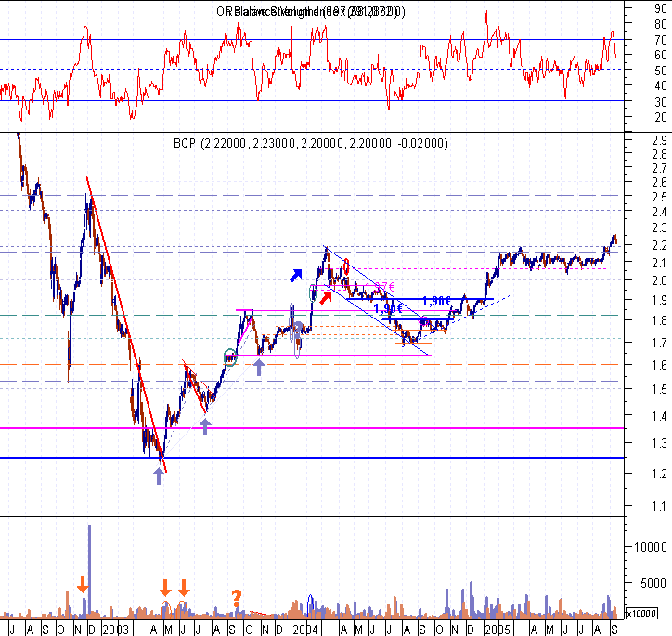672x636 pixels.
Task: Select the 2004 label on date axis
Action: (305, 630)
